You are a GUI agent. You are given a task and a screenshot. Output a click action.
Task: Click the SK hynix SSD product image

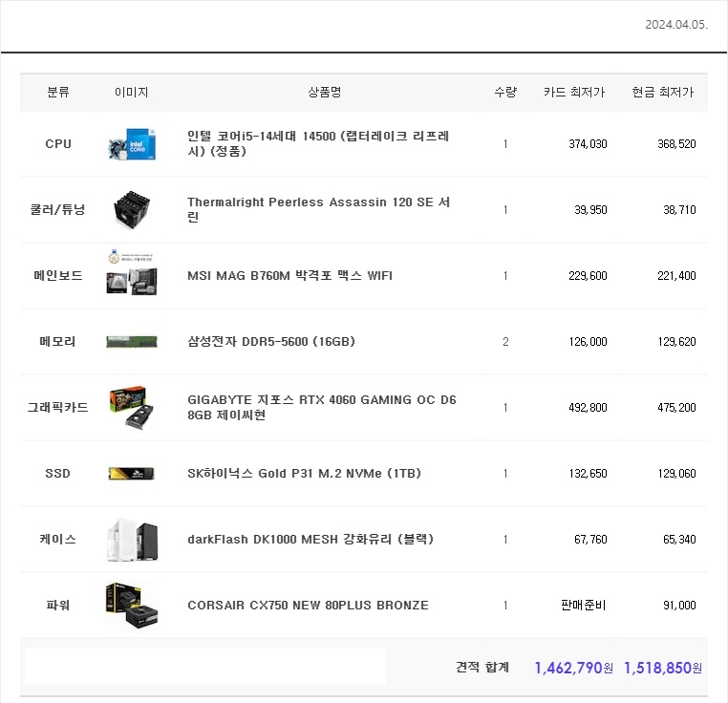(132, 474)
